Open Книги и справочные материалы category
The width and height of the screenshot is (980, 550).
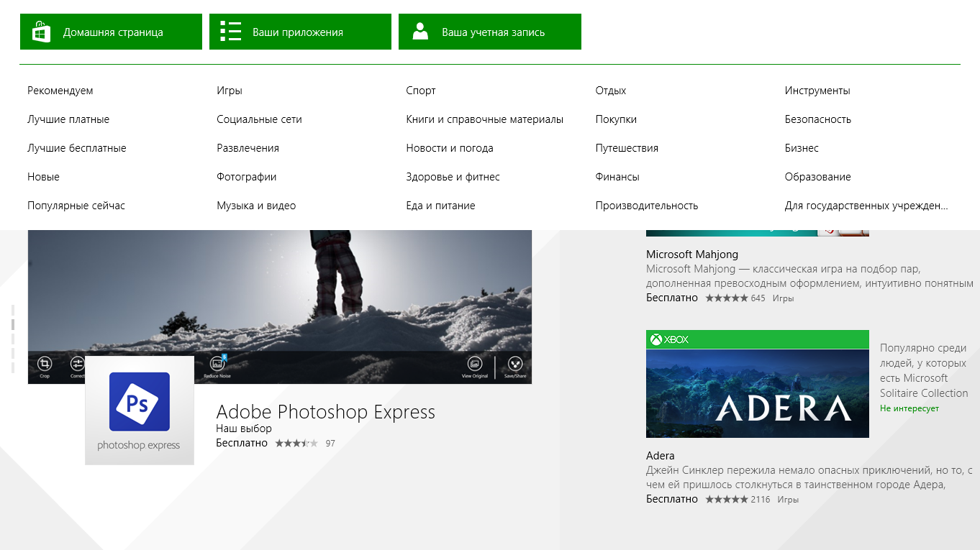[x=485, y=119]
